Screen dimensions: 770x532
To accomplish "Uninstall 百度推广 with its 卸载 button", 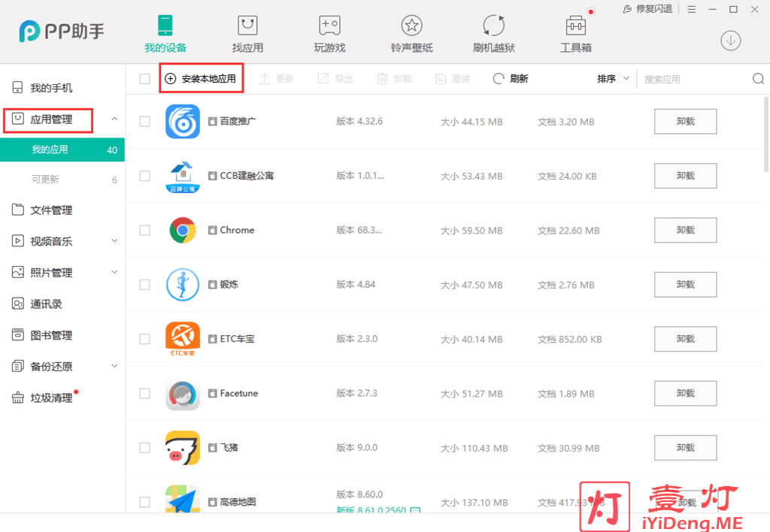I will point(686,121).
